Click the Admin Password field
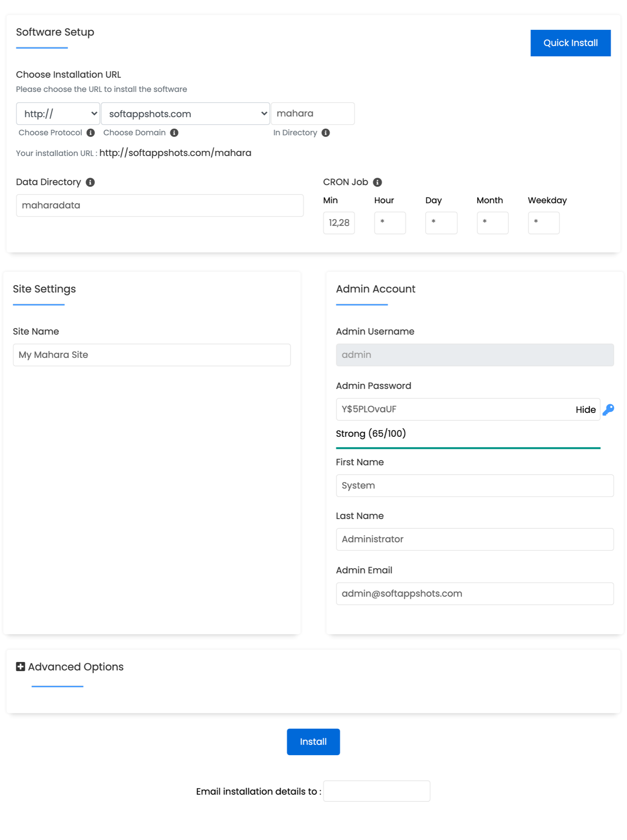The height and width of the screenshot is (840, 627). [468, 409]
